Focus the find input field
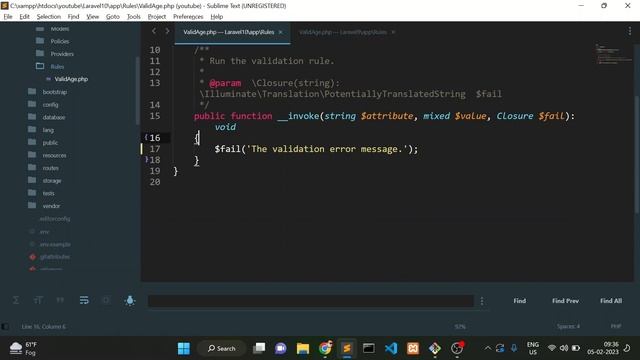640x360 pixels. click(x=311, y=301)
